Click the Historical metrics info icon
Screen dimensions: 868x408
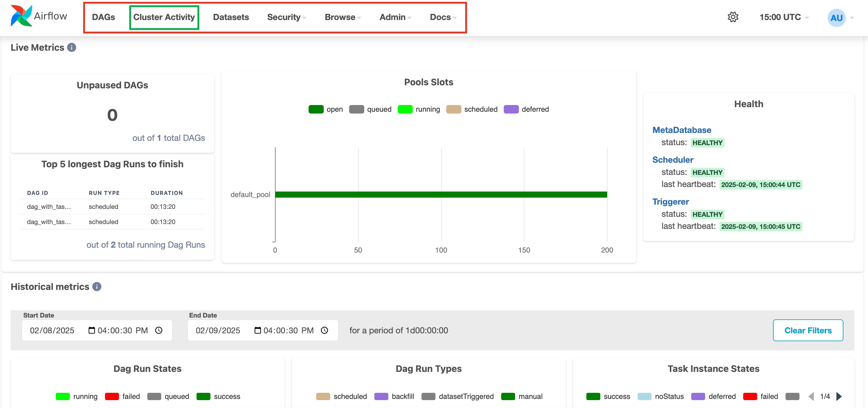(97, 287)
